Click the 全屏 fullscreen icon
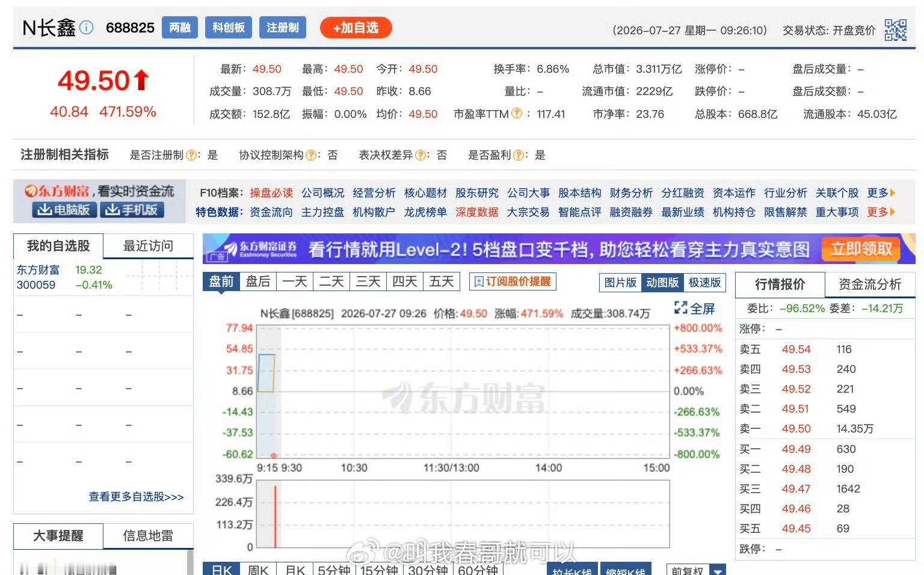924x575 pixels. point(680,308)
